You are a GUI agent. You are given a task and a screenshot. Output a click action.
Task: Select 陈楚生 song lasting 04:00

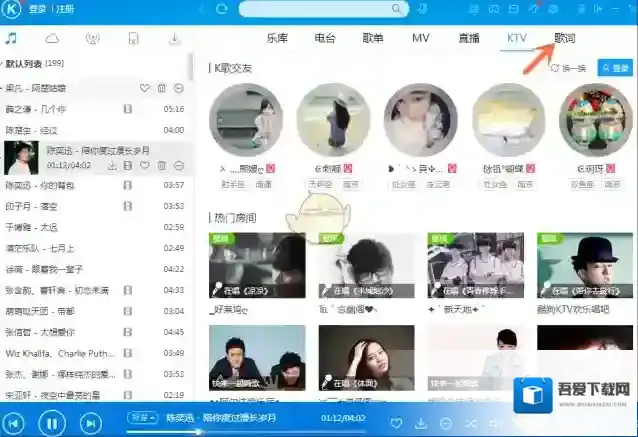[x=96, y=130]
